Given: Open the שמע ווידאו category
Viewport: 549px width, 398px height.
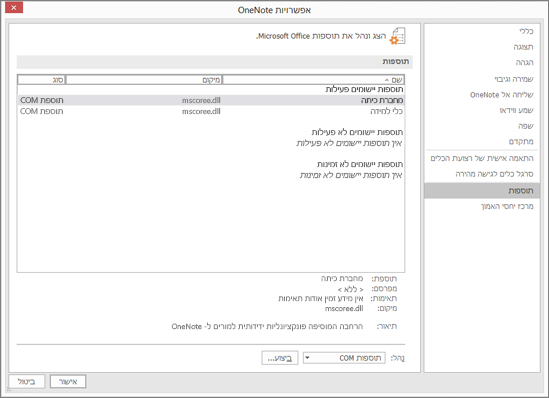Looking at the screenshot, I should click(516, 110).
